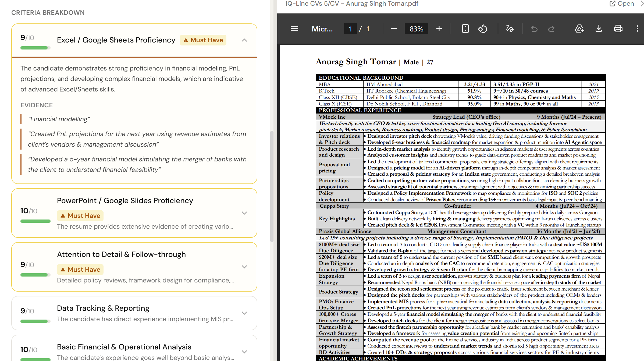The image size is (644, 361).
Task: Click the warning icon on PowerPoint Must Have badge
Action: [63, 216]
